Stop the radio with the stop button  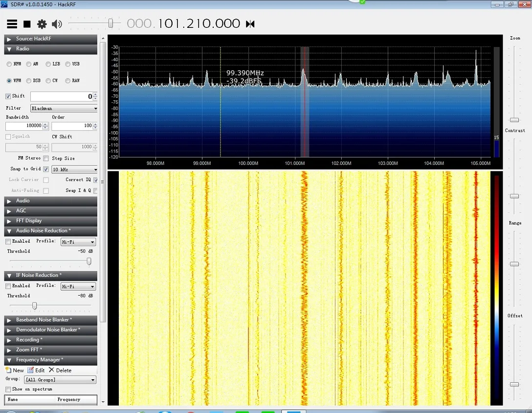(x=27, y=24)
